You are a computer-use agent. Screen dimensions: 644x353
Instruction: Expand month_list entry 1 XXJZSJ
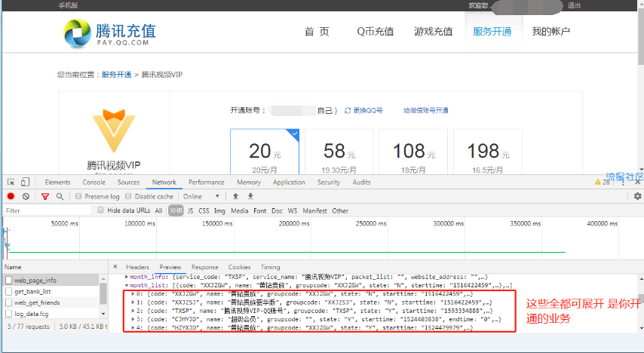(133, 302)
